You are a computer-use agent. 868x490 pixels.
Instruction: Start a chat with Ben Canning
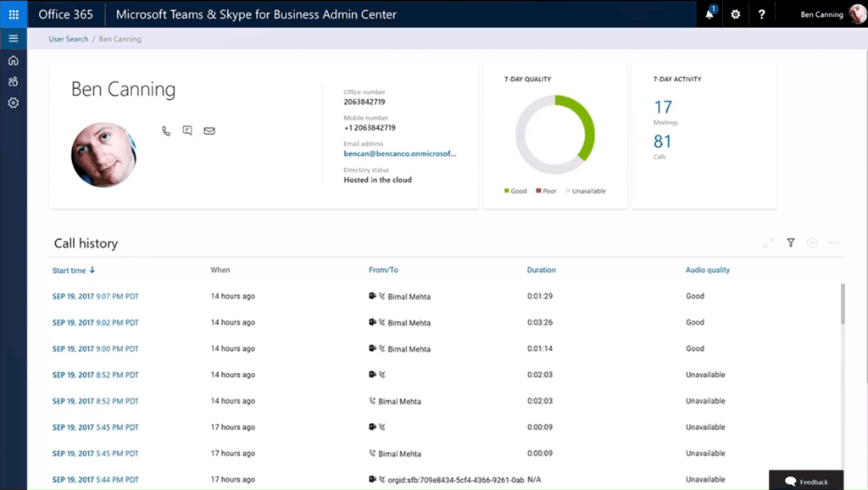pos(187,131)
